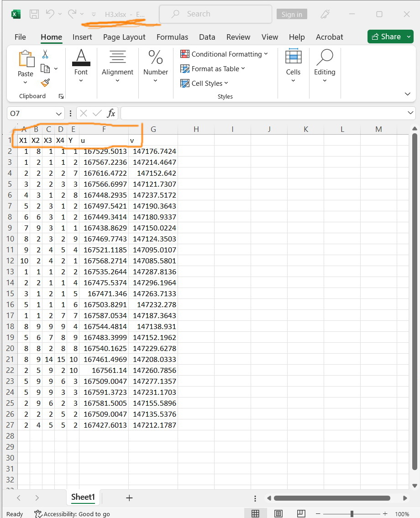The width and height of the screenshot is (420, 518).
Task: Open the Conditional Formatting menu
Action: click(x=224, y=54)
